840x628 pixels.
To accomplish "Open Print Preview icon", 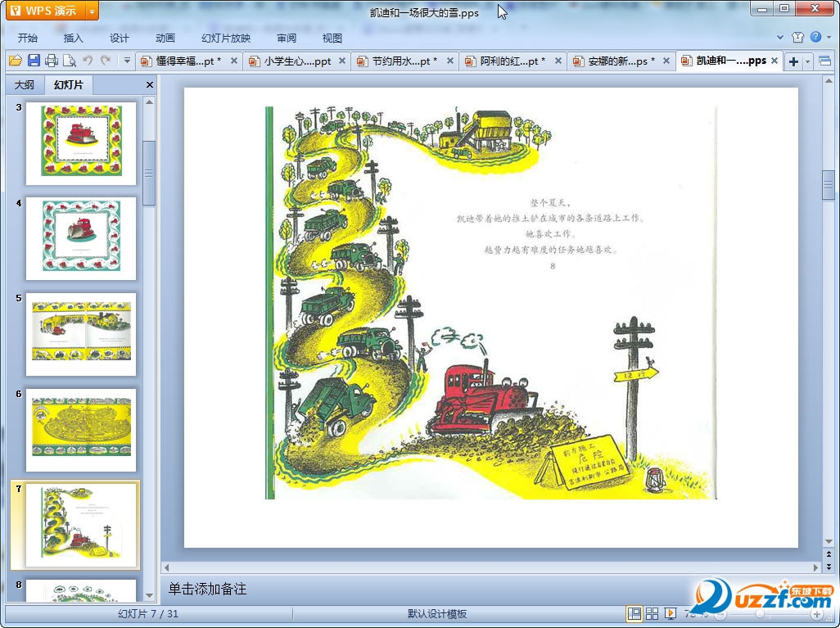I will click(69, 61).
